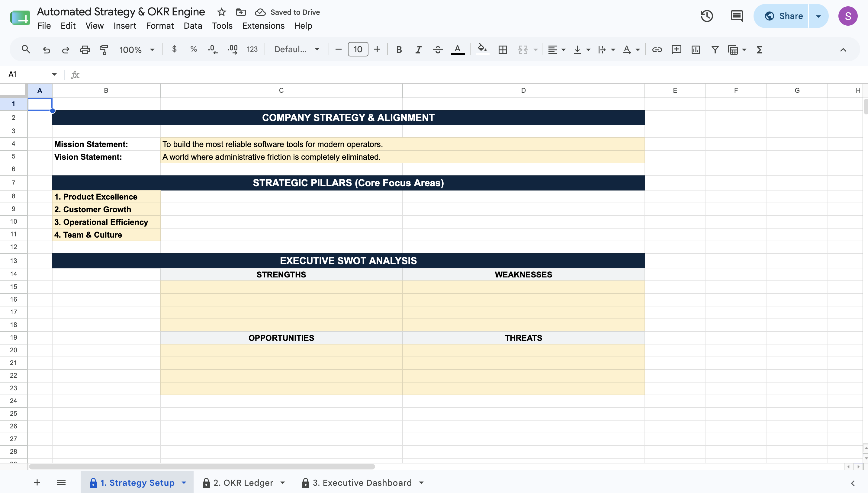Toggle bold formatting

coord(399,50)
